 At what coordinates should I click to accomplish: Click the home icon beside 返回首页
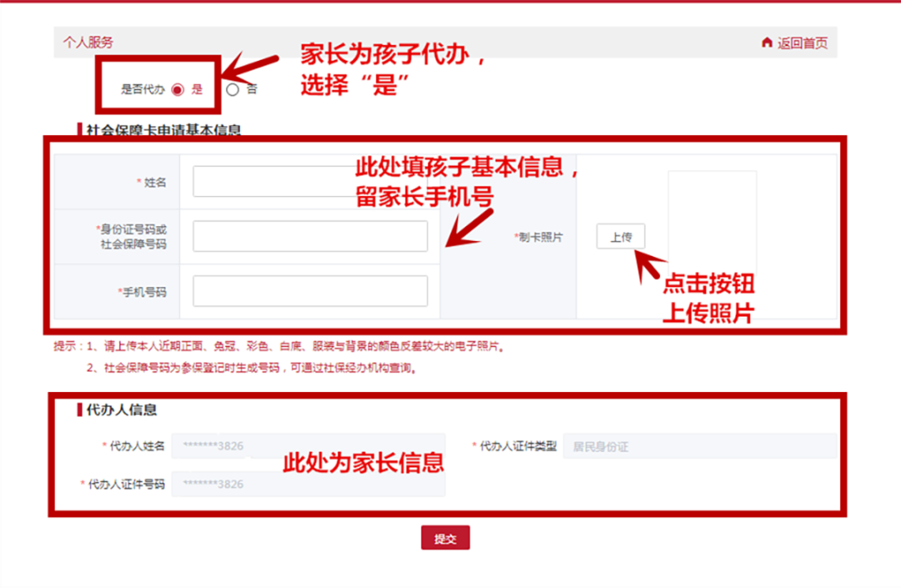(x=767, y=43)
